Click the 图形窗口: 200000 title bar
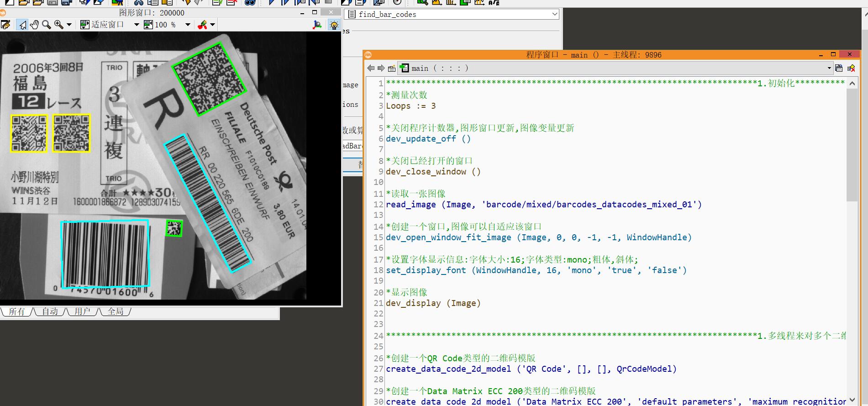 tap(152, 13)
